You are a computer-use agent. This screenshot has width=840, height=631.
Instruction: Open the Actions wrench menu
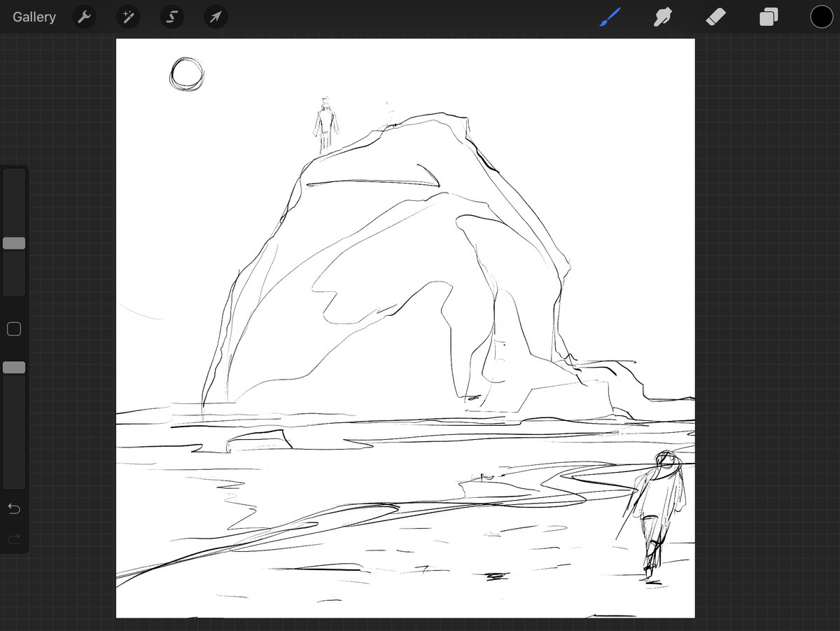coord(84,17)
